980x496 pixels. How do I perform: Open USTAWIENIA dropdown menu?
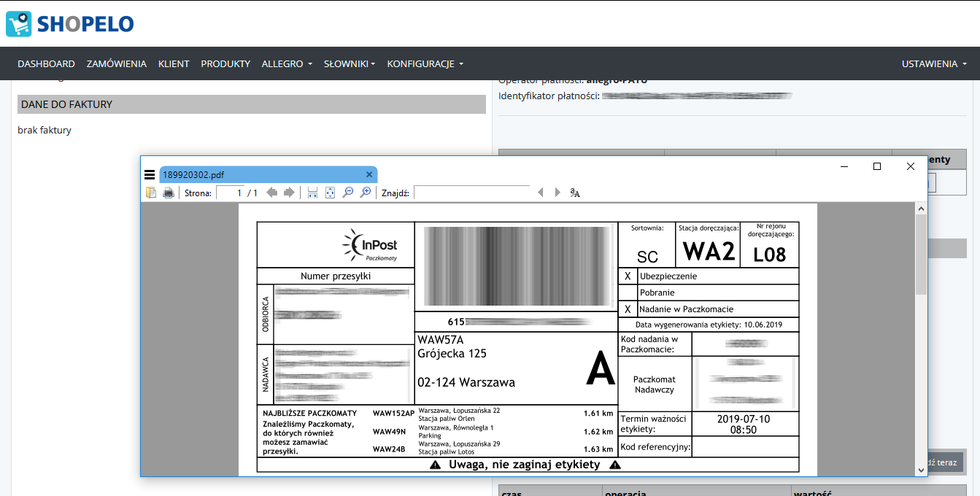coord(934,63)
